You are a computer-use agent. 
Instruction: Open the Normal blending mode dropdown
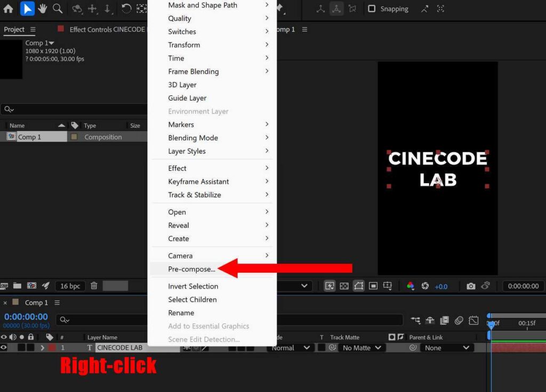[291, 348]
